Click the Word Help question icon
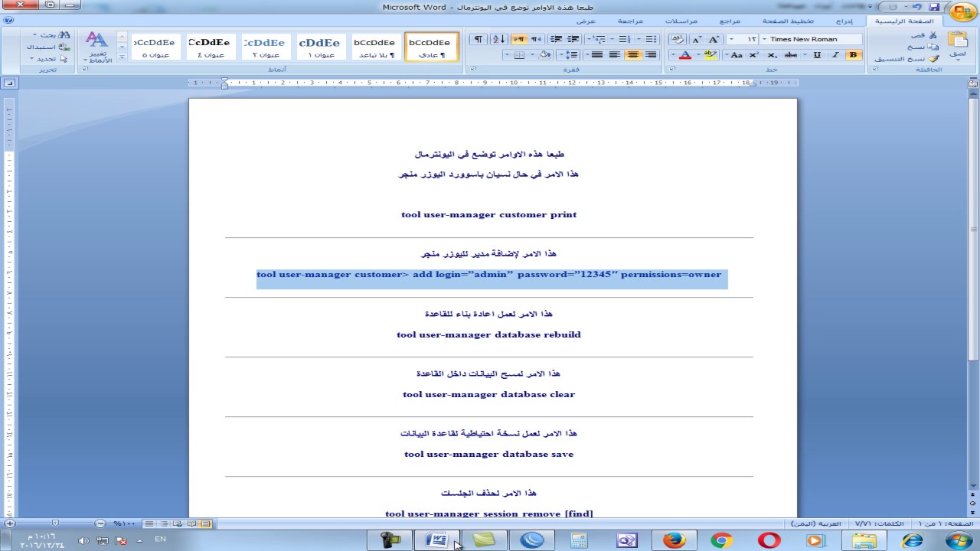 click(8, 21)
